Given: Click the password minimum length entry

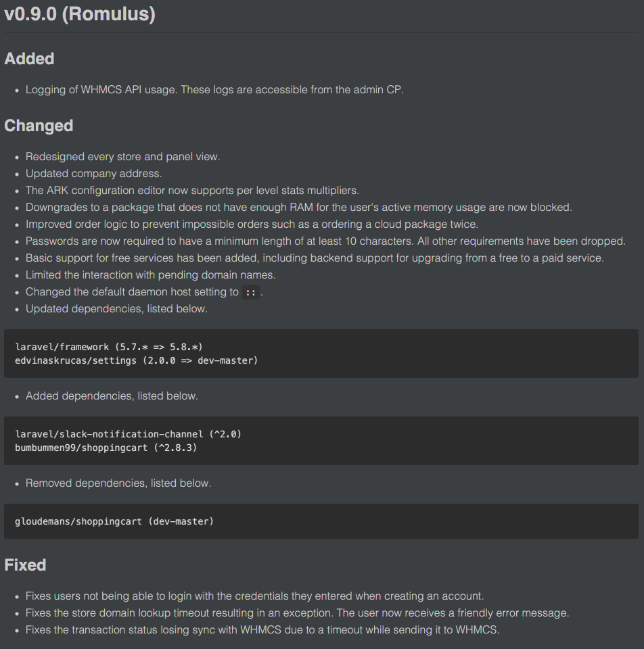Looking at the screenshot, I should coord(325,241).
